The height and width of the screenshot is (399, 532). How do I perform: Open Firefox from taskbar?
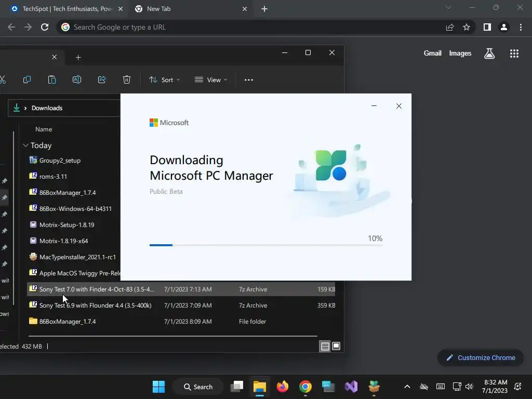[x=282, y=387]
